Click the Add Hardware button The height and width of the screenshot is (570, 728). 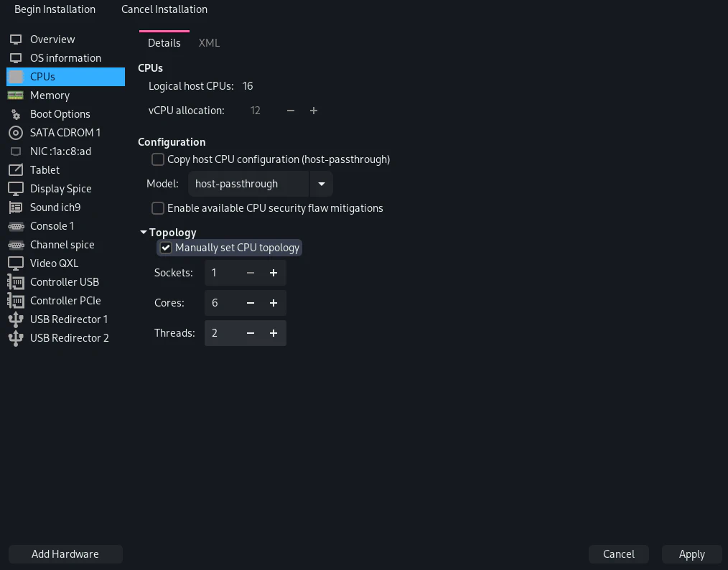click(65, 554)
